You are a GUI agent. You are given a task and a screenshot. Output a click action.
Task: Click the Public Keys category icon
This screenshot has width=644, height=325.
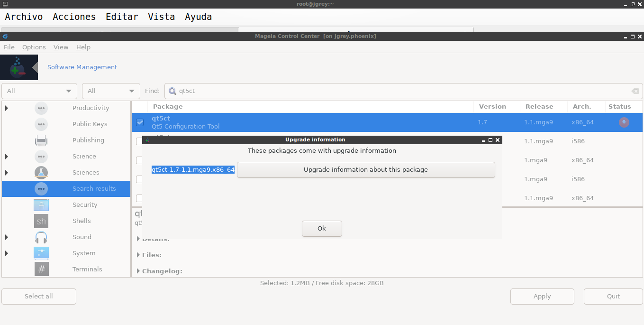tap(41, 124)
